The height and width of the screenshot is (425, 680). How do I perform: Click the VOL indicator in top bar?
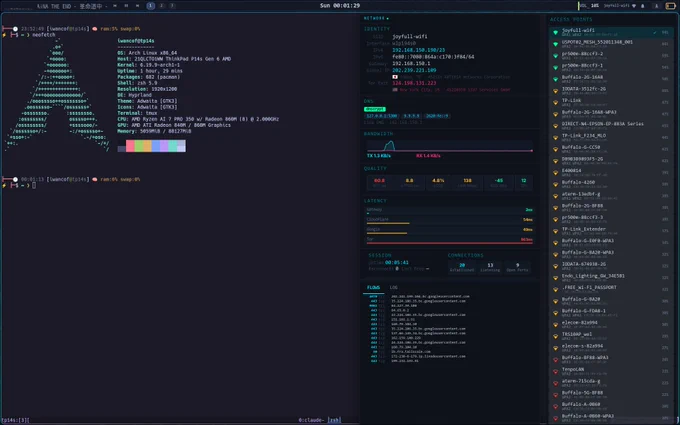click(x=589, y=6)
